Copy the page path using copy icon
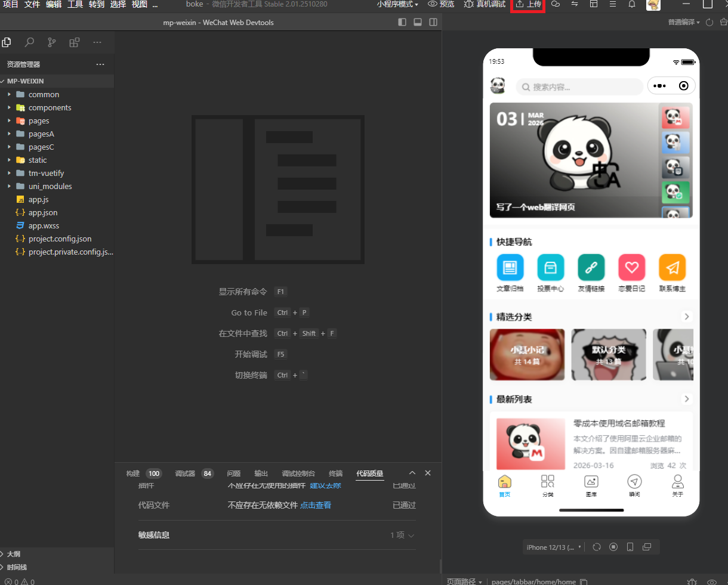728x585 pixels. [x=584, y=581]
